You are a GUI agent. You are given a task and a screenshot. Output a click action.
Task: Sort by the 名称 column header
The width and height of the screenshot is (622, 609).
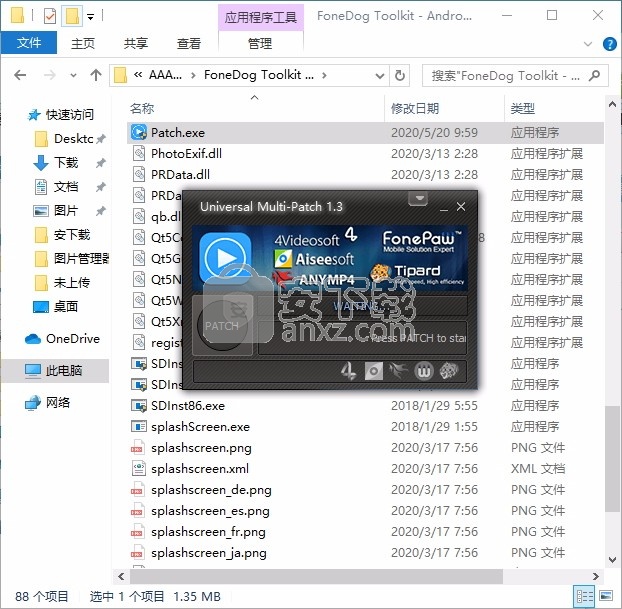142,108
